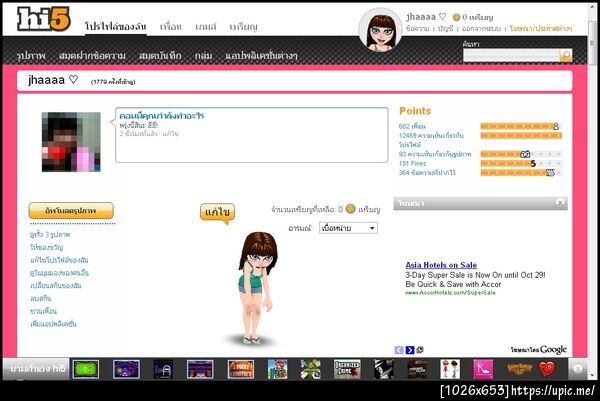The image size is (600, 401).
Task: Click the 151 Fives points link
Action: coord(412,163)
